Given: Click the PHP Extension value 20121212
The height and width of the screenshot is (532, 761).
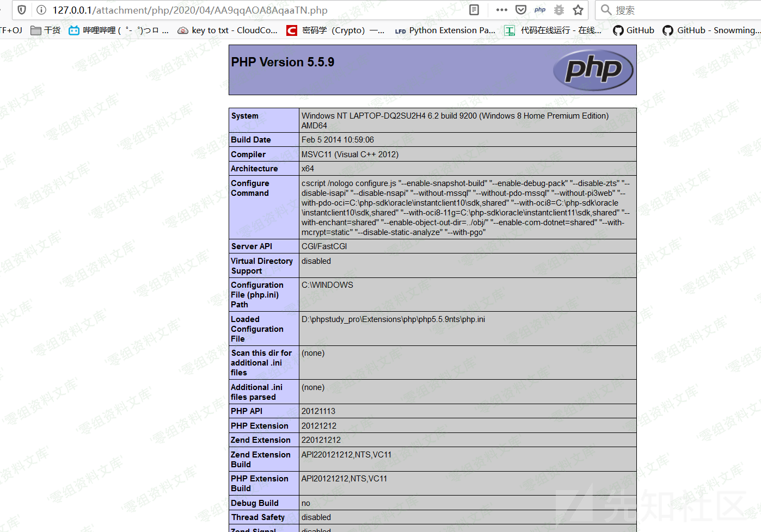Looking at the screenshot, I should [319, 426].
